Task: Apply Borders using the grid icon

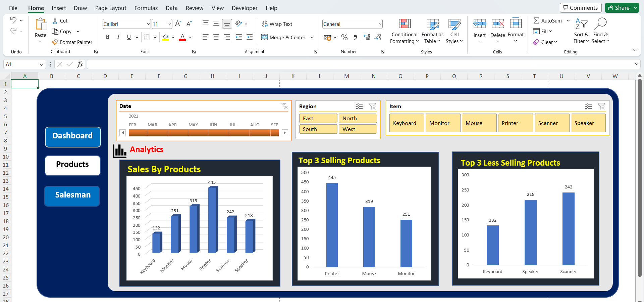Action: (x=147, y=37)
